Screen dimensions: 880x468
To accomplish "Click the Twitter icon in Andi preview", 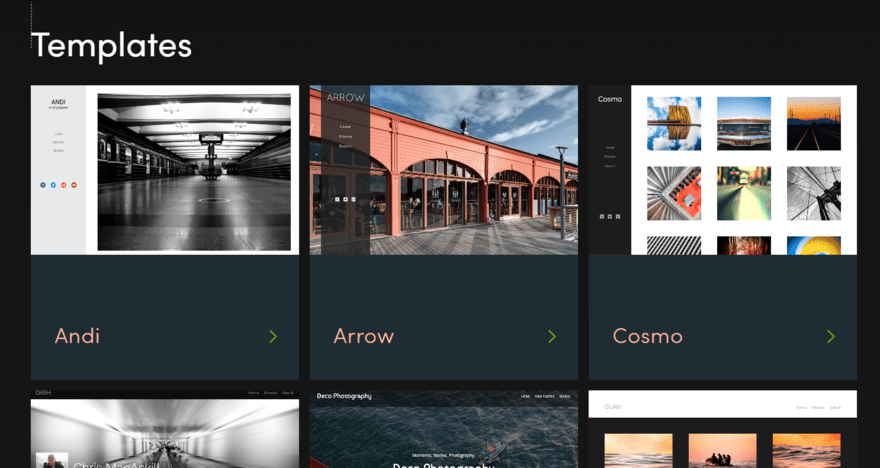I will [x=53, y=185].
